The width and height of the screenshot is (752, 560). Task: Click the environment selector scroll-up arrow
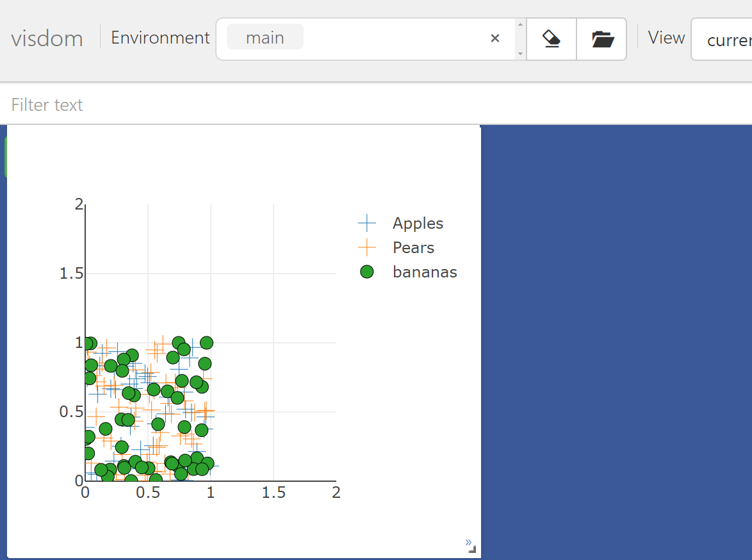[x=520, y=24]
